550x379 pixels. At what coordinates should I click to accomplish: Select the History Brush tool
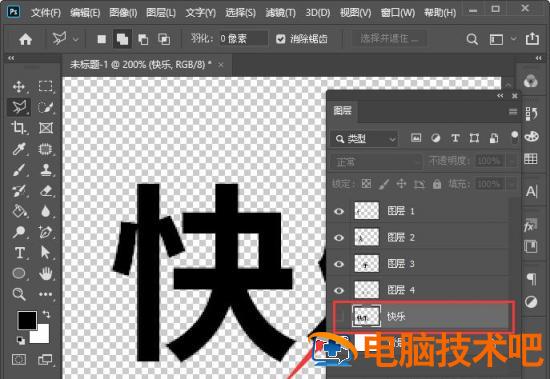19,191
